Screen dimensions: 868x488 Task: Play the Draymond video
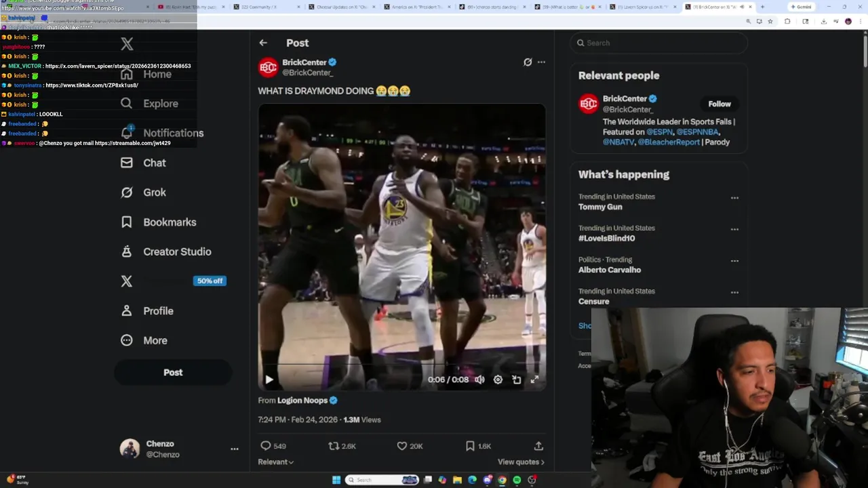click(x=269, y=380)
